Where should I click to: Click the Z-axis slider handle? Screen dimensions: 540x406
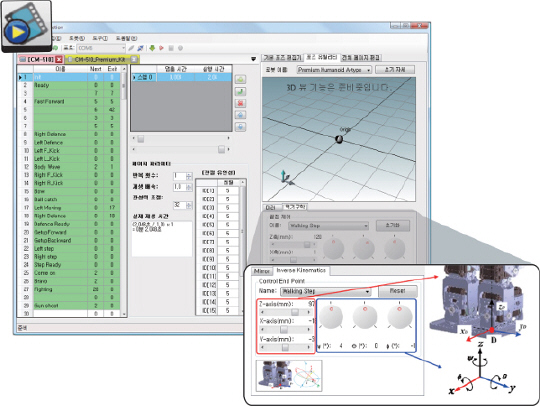[x=295, y=312]
